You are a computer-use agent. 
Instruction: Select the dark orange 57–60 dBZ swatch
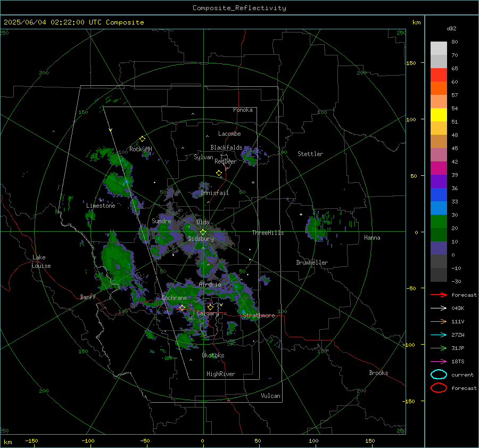coord(439,88)
